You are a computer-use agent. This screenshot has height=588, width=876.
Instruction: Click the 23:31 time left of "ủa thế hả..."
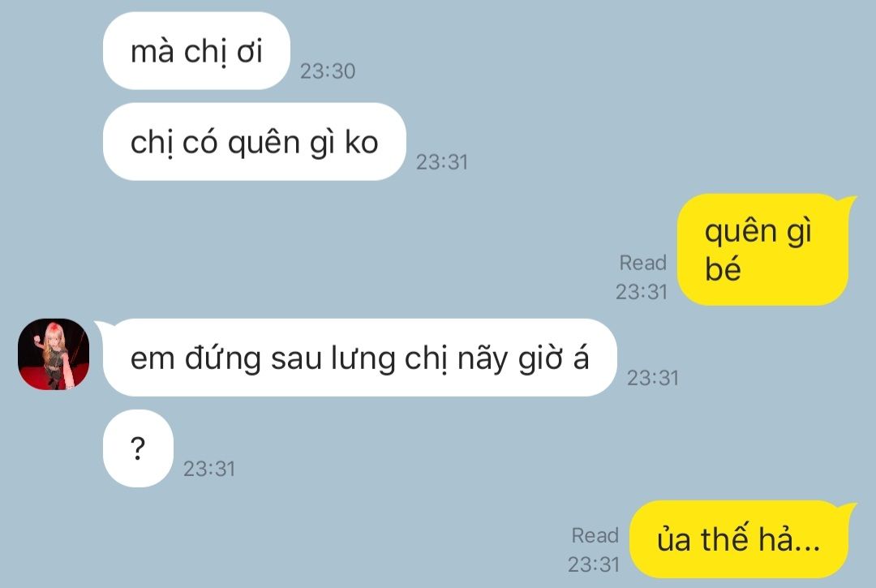point(594,564)
